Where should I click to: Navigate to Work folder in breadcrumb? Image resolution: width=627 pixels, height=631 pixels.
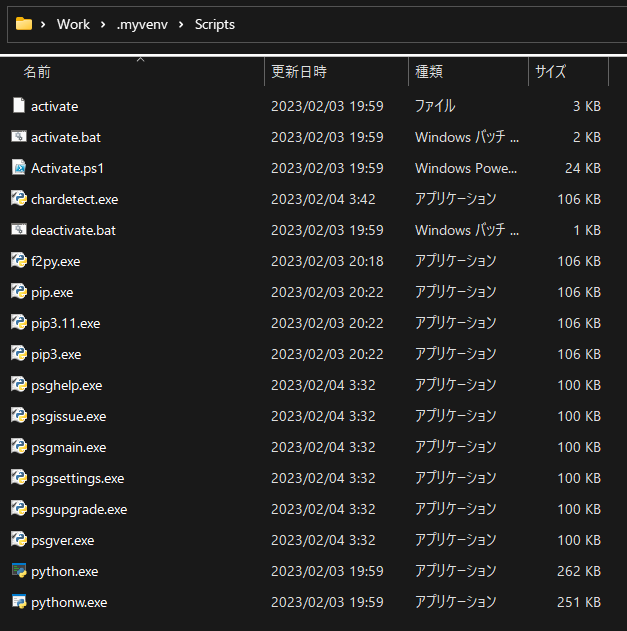pos(74,24)
